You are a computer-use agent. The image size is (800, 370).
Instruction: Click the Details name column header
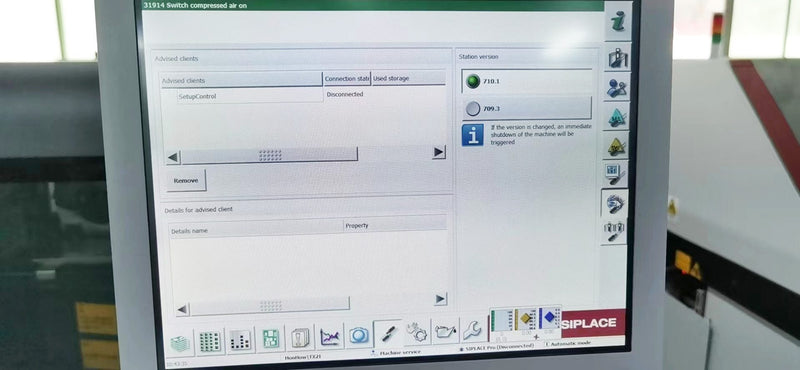(256, 230)
